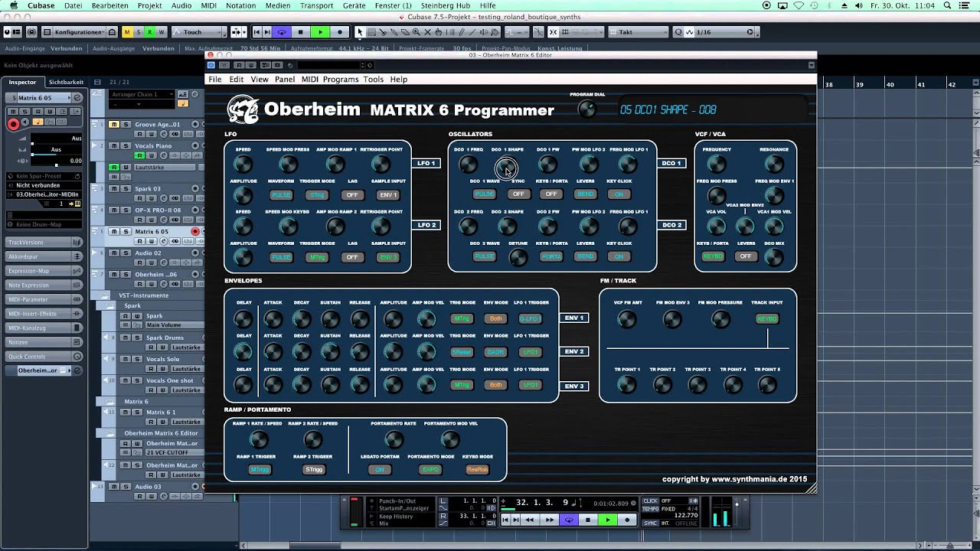Screen dimensions: 980x551
Task: Toggle DCO 1 SYNC OFF switch
Action: pos(518,194)
